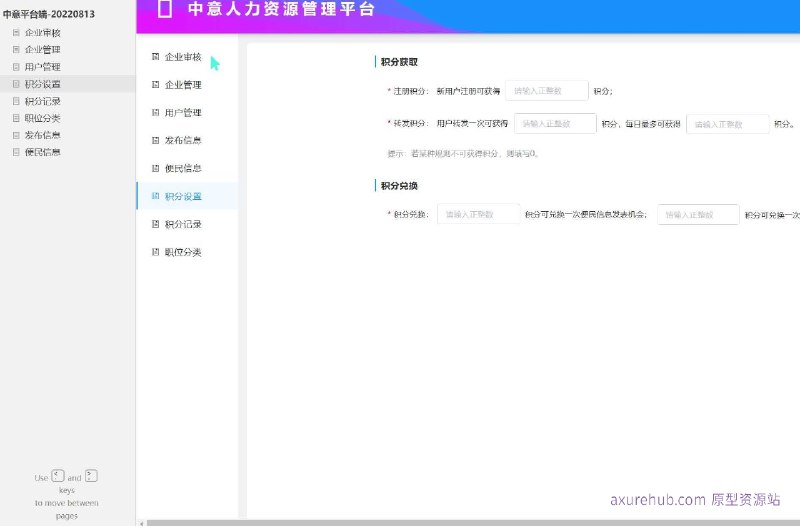Open 企业审核 page in Axure sitemap

coord(43,33)
